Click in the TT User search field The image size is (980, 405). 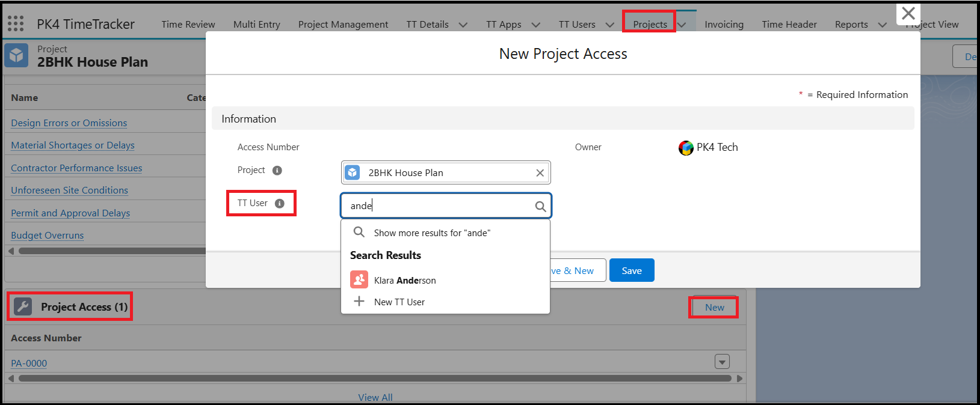click(x=446, y=206)
